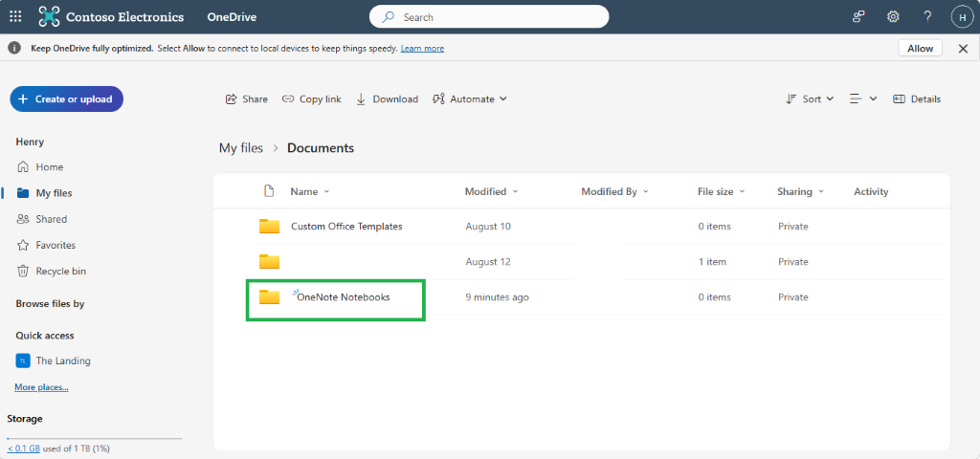
Task: Click the < 0.1 GB storage link
Action: click(24, 448)
